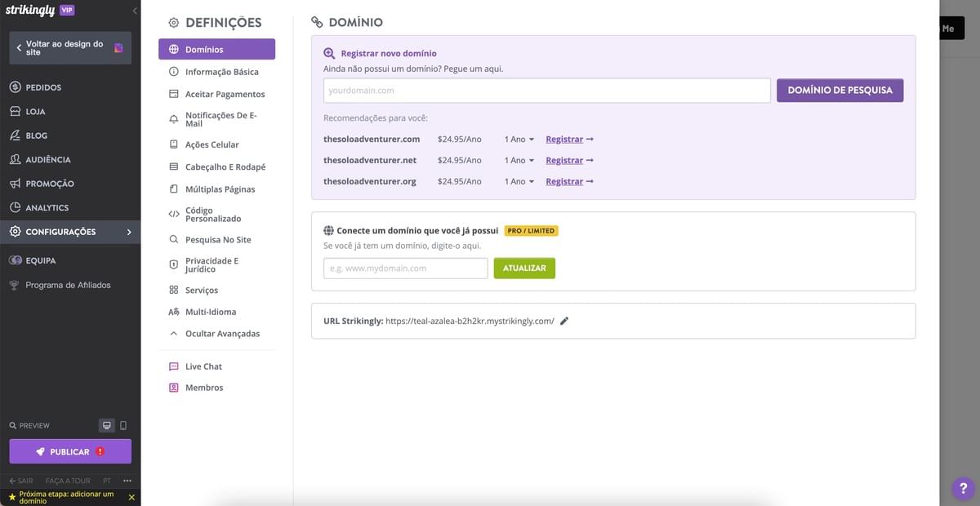This screenshot has width=980, height=506.
Task: Open year dropdown for thesoloadventurer.net
Action: [x=519, y=160]
